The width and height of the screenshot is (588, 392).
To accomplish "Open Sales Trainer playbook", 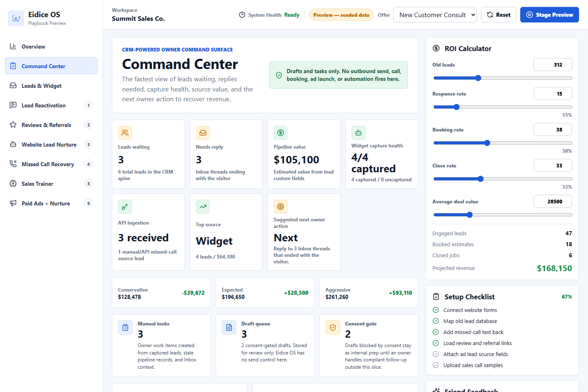I will click(51, 183).
